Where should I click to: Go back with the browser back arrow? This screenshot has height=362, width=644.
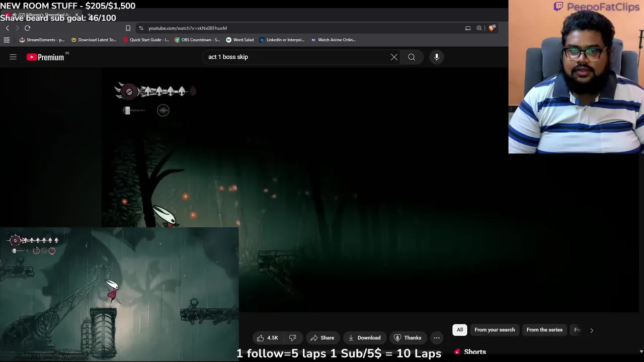pyautogui.click(x=7, y=28)
